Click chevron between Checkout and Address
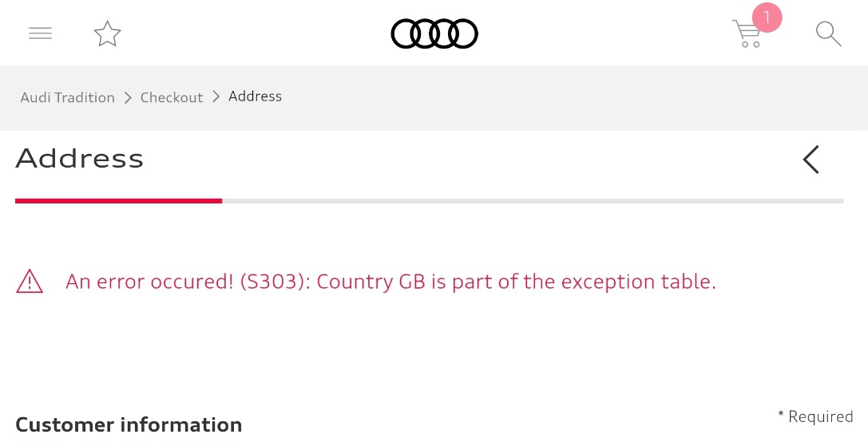 216,97
